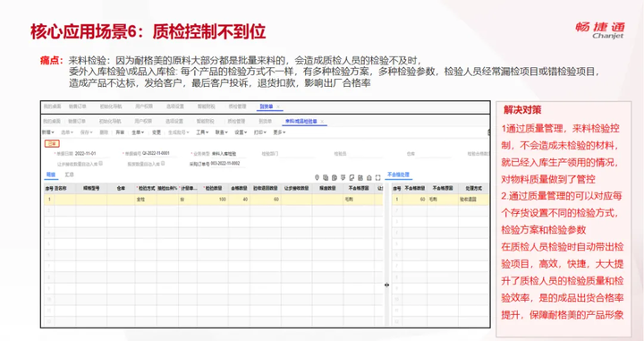Click the 不合格数量 column header in the right grid
The width and height of the screenshot is (644, 341).
pyautogui.click(x=414, y=188)
